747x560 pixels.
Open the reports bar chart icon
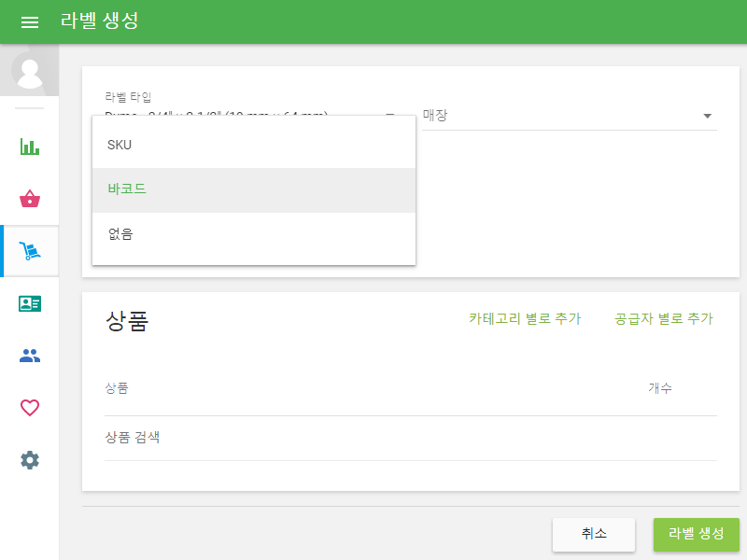point(29,147)
